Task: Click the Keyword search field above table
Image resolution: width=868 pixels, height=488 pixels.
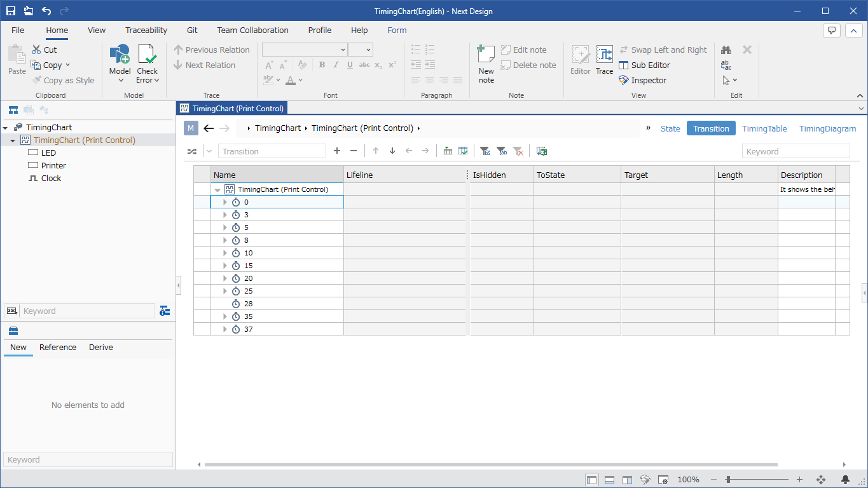Action: pos(796,151)
